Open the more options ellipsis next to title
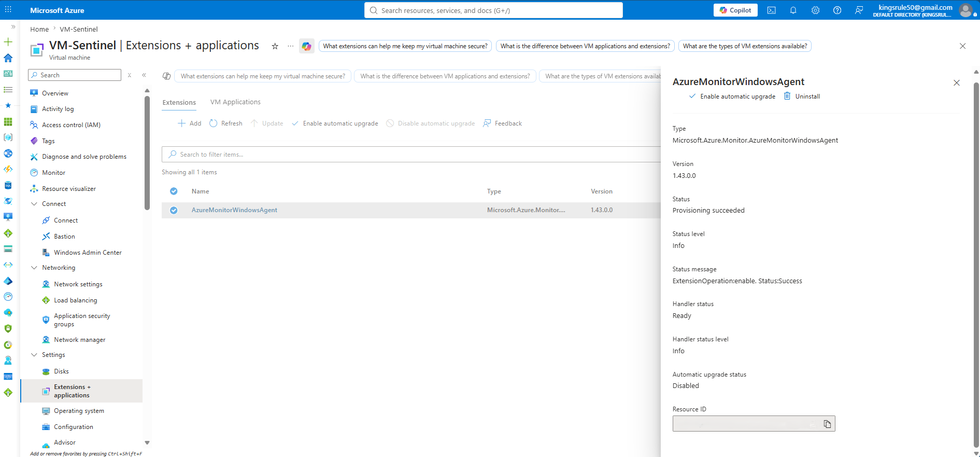 (x=290, y=46)
